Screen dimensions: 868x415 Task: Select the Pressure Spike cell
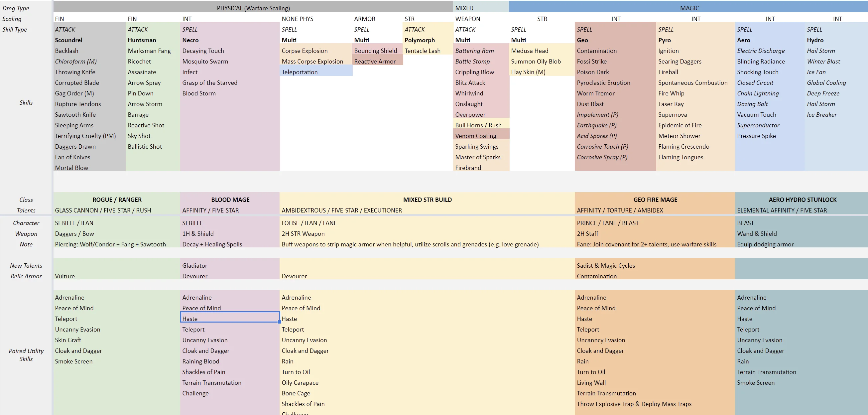[x=770, y=136]
